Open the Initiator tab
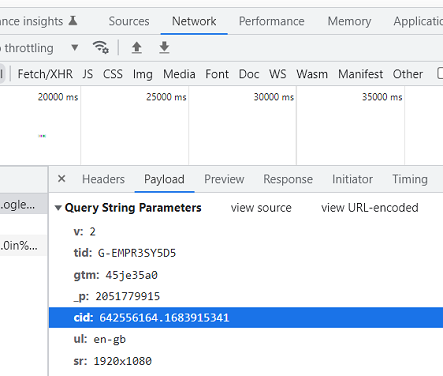This screenshot has width=443, height=376. (x=352, y=179)
